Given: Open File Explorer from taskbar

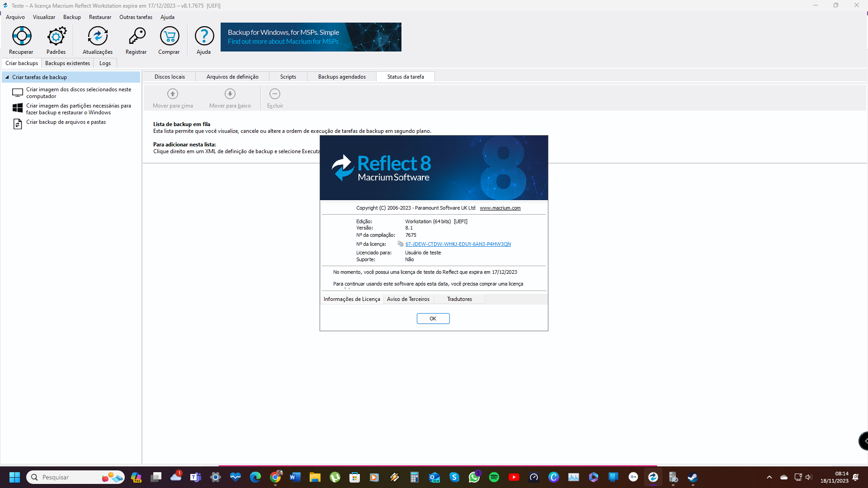Looking at the screenshot, I should 315,477.
